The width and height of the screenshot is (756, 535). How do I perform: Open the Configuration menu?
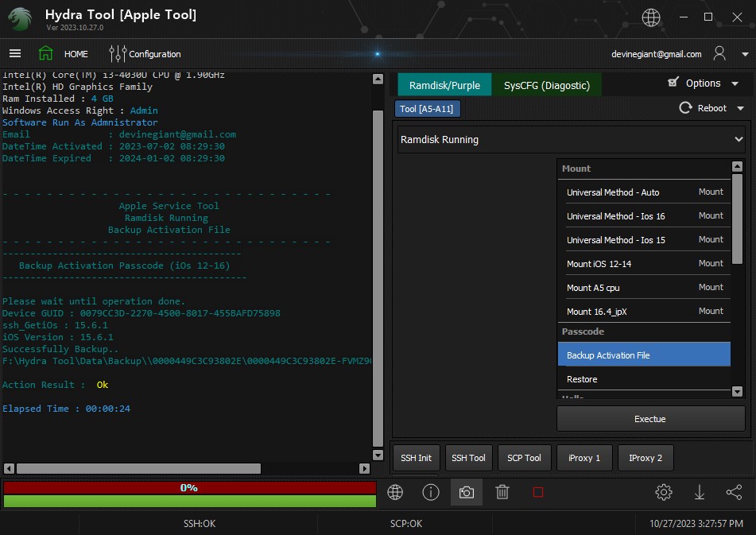[155, 54]
